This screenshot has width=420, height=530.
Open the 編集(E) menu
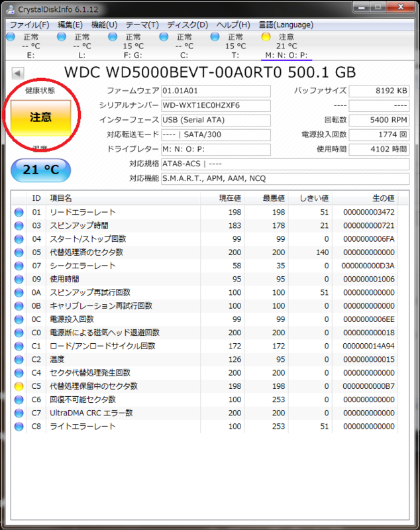(x=70, y=25)
